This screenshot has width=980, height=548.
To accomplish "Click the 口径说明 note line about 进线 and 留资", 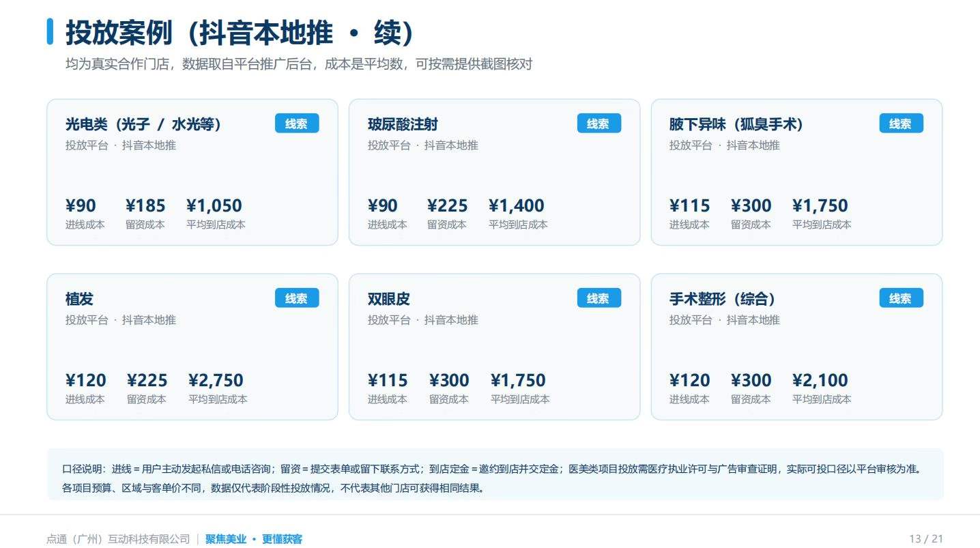I will 492,469.
